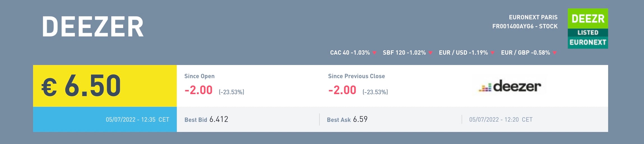
Task: Click the DEEZER page title
Action: click(92, 27)
